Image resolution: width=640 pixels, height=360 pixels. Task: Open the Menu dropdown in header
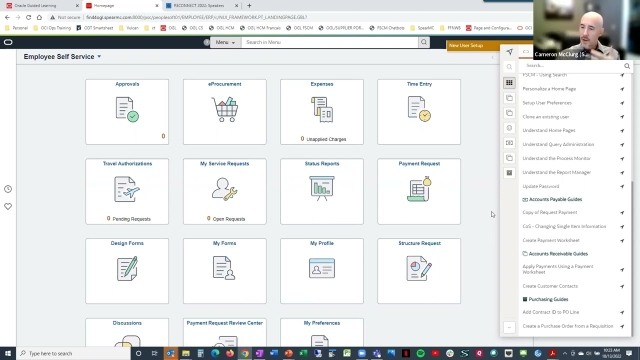click(225, 42)
